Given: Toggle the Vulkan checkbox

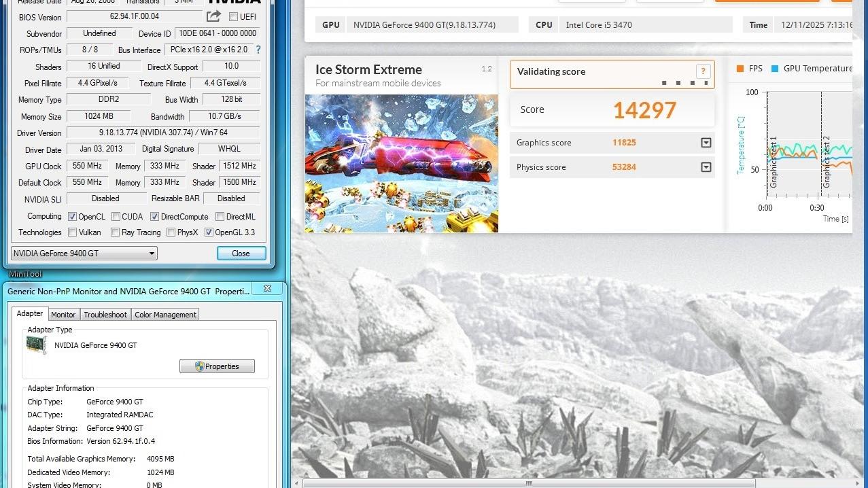Looking at the screenshot, I should (73, 232).
